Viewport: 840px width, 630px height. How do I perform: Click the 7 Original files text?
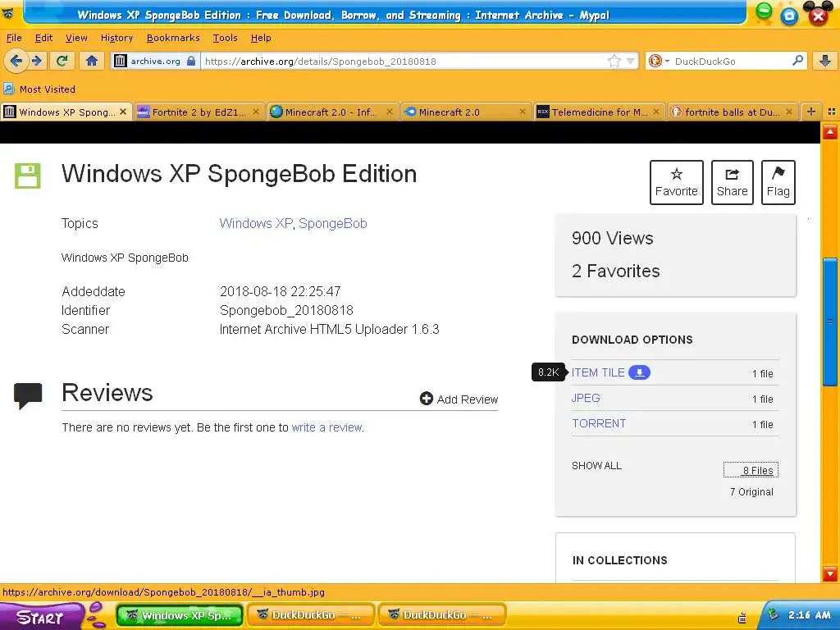751,492
